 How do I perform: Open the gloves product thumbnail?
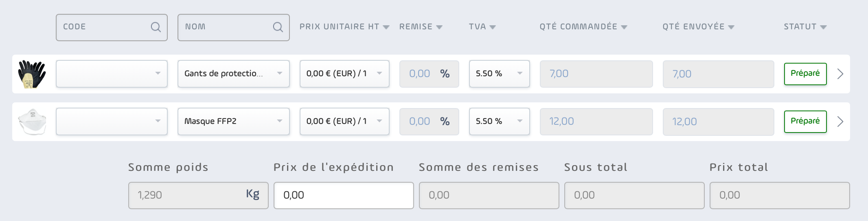tap(32, 74)
